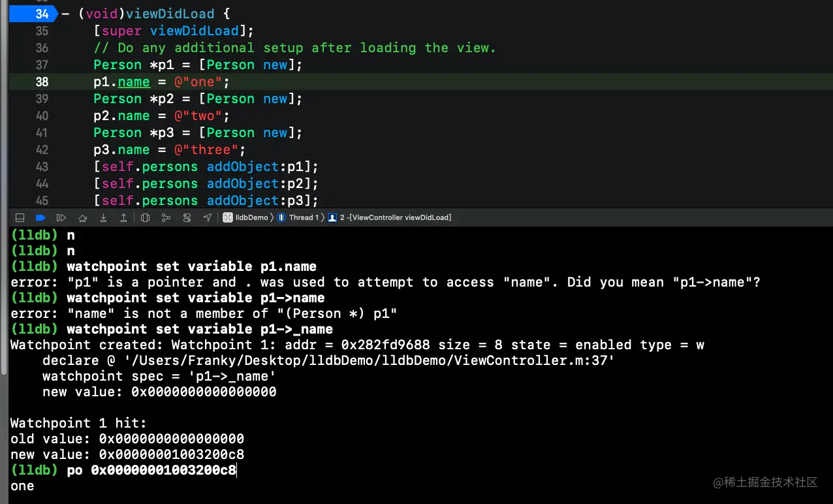Click "watchpoint spec = 'p1->_name'" line
Screen dimensions: 833x504
(x=159, y=376)
